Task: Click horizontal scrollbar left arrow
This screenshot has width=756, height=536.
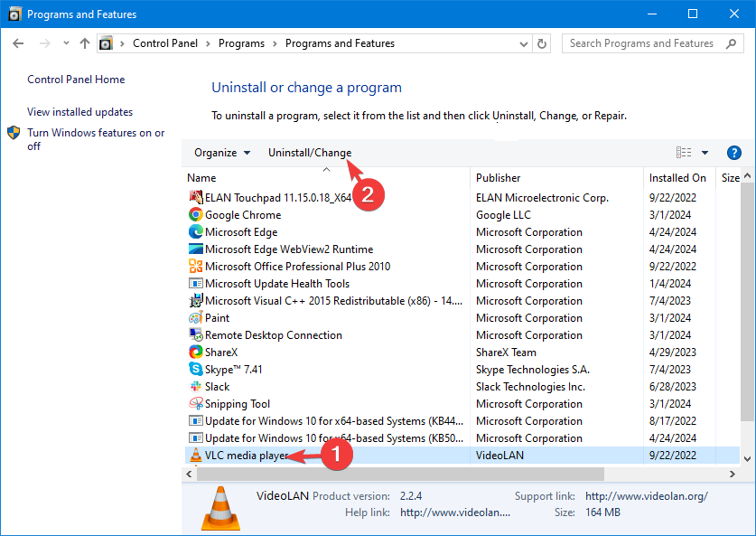Action: tap(189, 475)
